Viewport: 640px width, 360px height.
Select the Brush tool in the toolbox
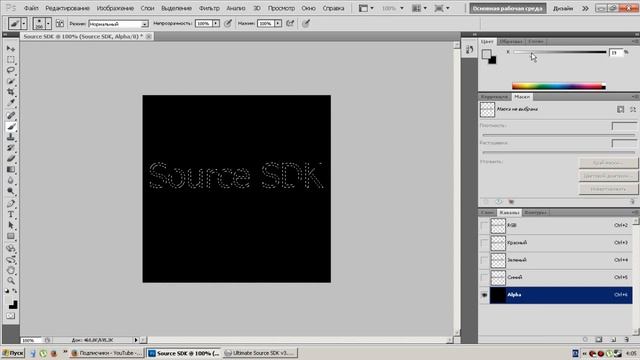pos(11,127)
